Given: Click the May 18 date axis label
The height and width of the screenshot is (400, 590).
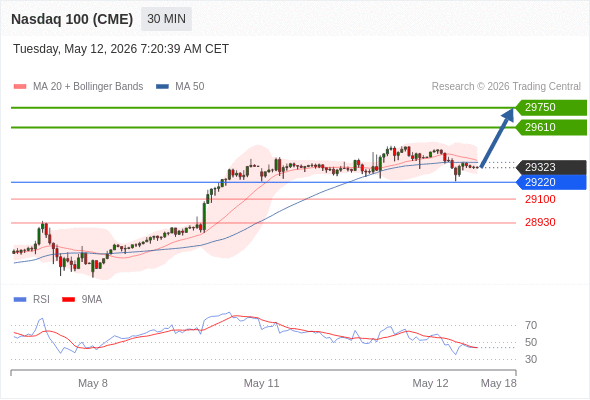Looking at the screenshot, I should tap(499, 383).
